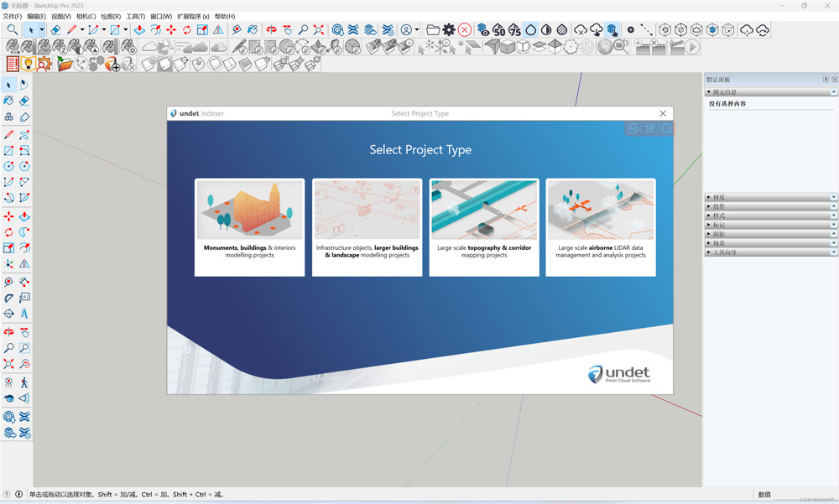The width and height of the screenshot is (839, 504).
Task: Activate the Move tool in top toolbar
Action: [x=171, y=30]
